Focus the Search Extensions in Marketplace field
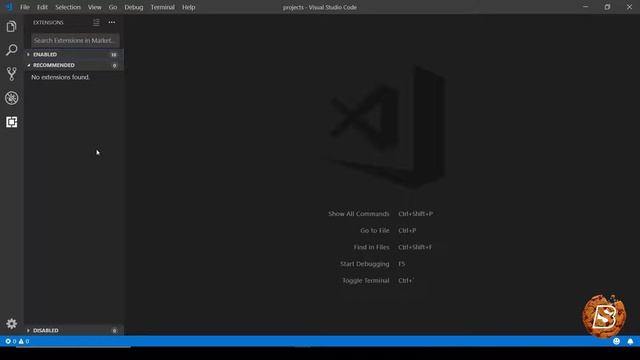640x360 pixels. (76, 40)
